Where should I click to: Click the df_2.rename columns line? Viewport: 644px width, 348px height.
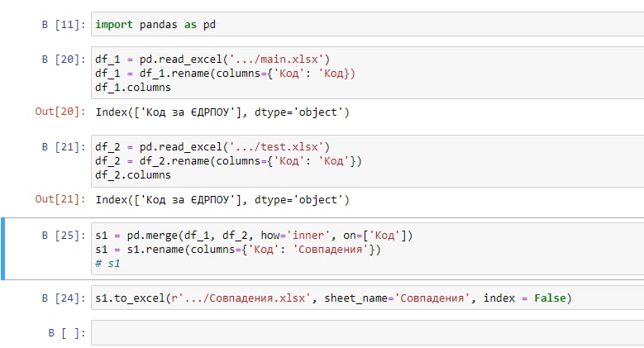[228, 161]
